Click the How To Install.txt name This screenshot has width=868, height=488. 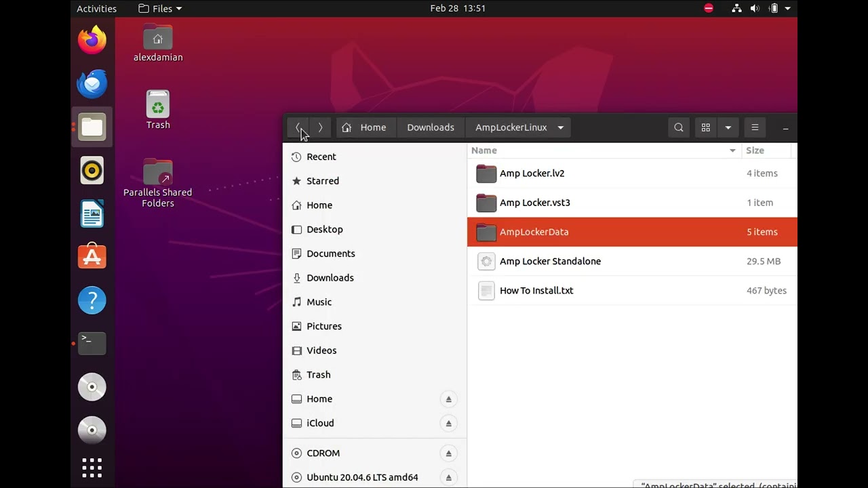click(x=536, y=290)
